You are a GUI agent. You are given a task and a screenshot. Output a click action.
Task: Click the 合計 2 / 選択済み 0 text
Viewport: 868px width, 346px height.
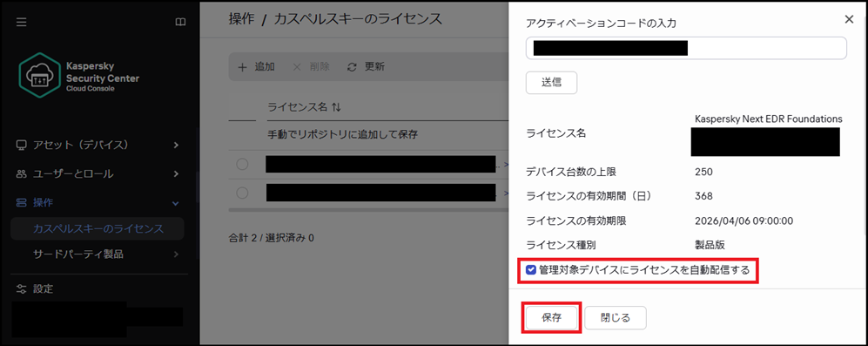click(272, 239)
